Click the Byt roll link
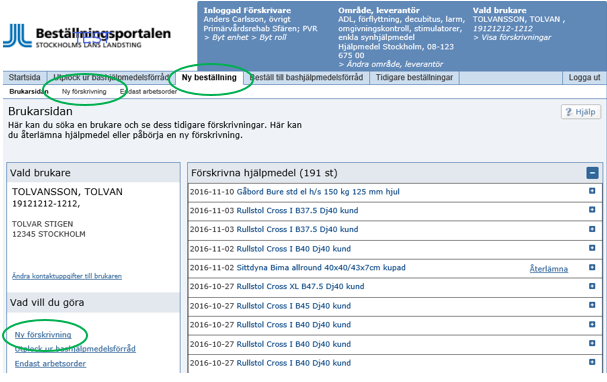Screen dimensions: 607x382 pos(269,38)
